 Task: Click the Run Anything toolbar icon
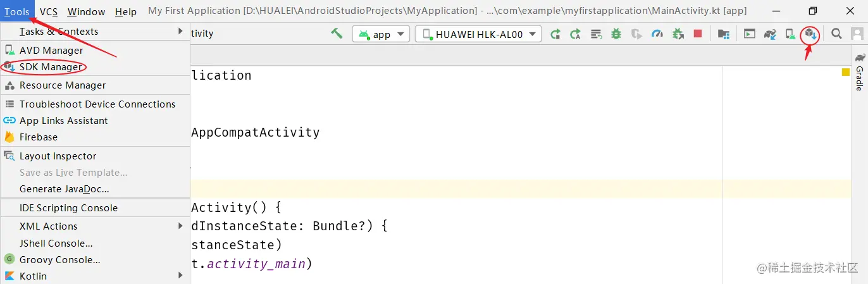click(x=750, y=34)
